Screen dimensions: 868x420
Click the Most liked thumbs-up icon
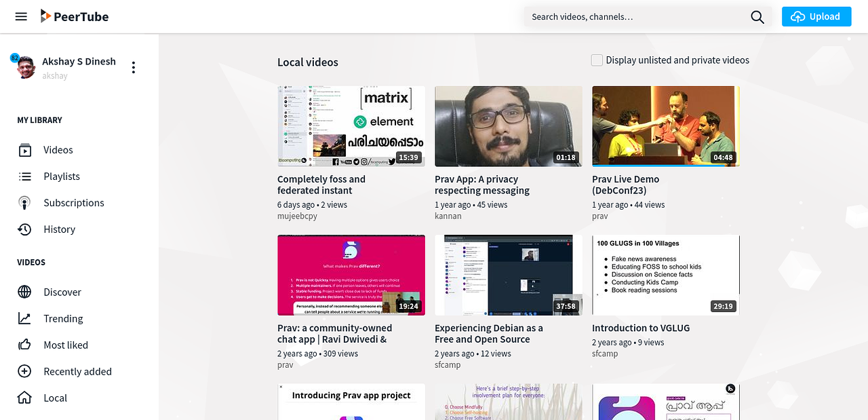tap(25, 345)
